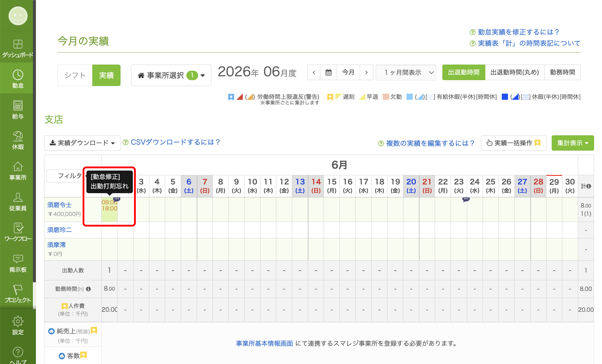
Task: Click the 実績一括操作 button
Action: click(514, 143)
